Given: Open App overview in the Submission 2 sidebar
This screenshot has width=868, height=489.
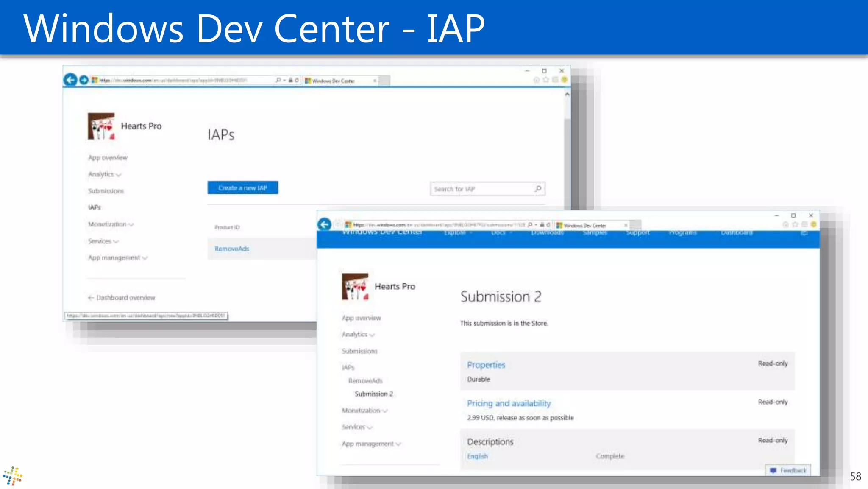Looking at the screenshot, I should tap(362, 318).
